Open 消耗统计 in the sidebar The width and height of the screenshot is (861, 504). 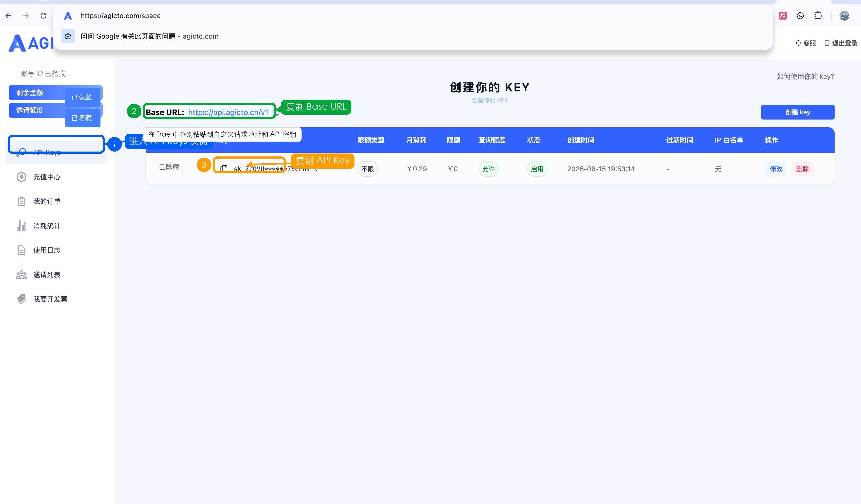[56, 226]
